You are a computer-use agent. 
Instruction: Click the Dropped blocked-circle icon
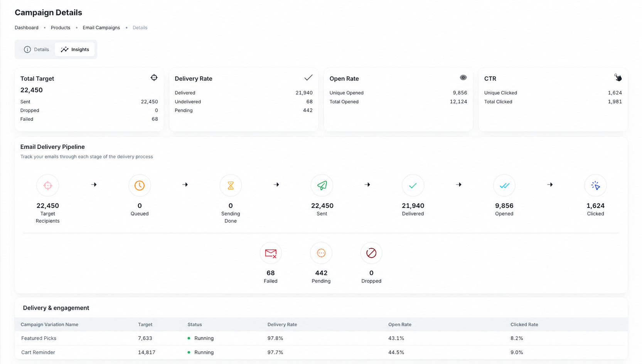[x=371, y=253]
